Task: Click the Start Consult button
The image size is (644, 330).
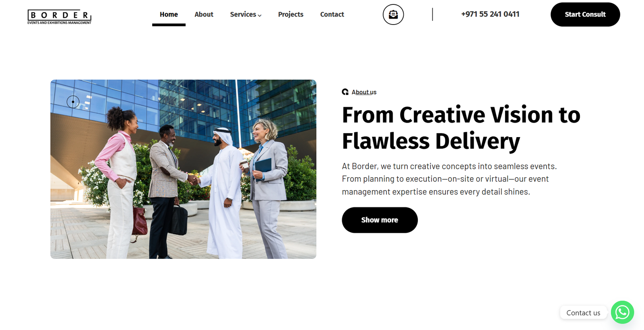Action: coord(585,14)
